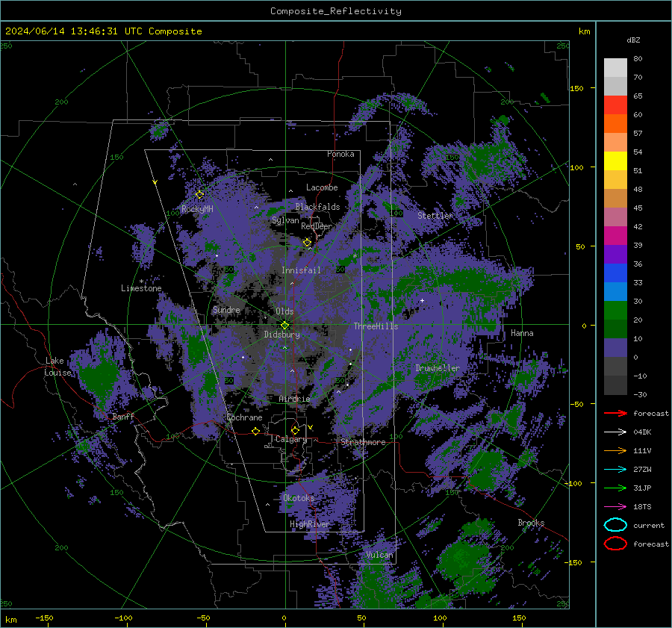
Task: Click the blue 36 dBZ color swatch
Action: tap(615, 273)
